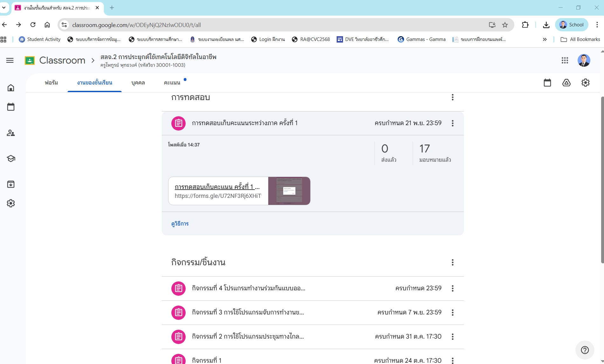Click the Classroom logo icon

coord(30,60)
